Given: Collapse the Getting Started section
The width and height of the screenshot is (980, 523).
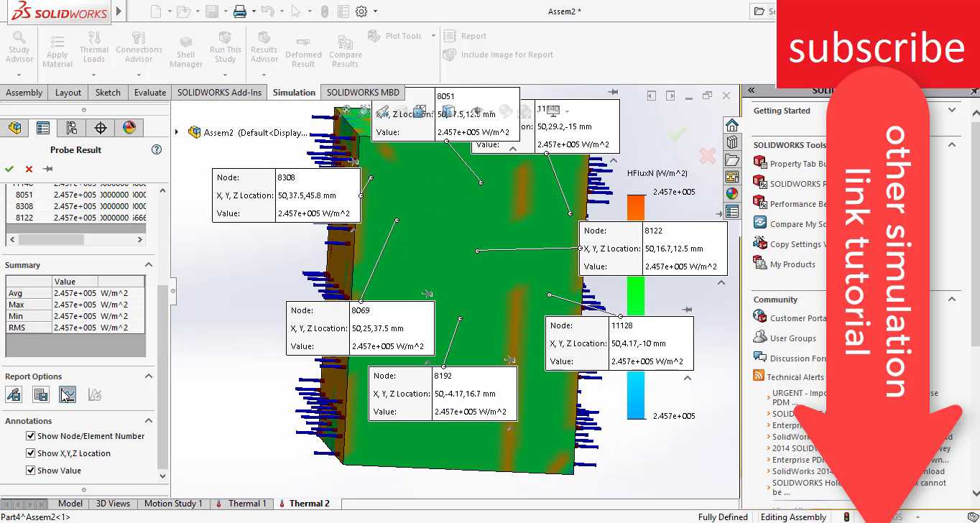Looking at the screenshot, I should (x=952, y=111).
